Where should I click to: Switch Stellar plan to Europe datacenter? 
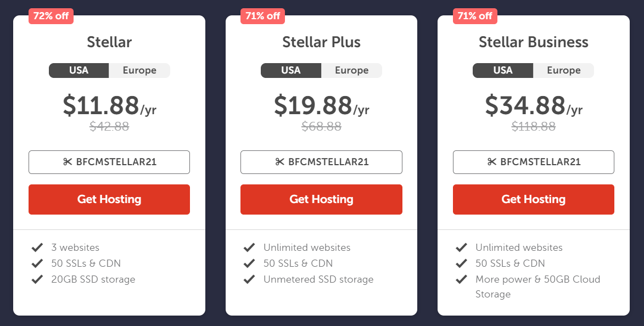[x=139, y=70]
